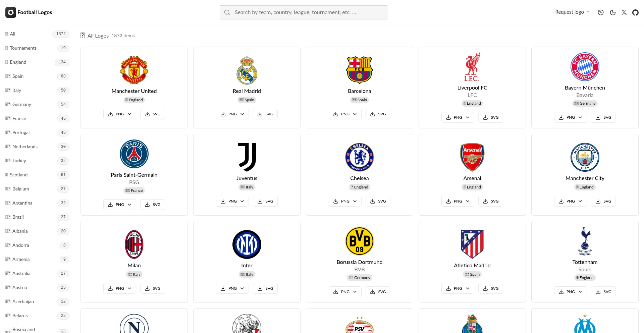Expand PNG dropdown for Juventus
644x333 pixels.
click(x=232, y=201)
